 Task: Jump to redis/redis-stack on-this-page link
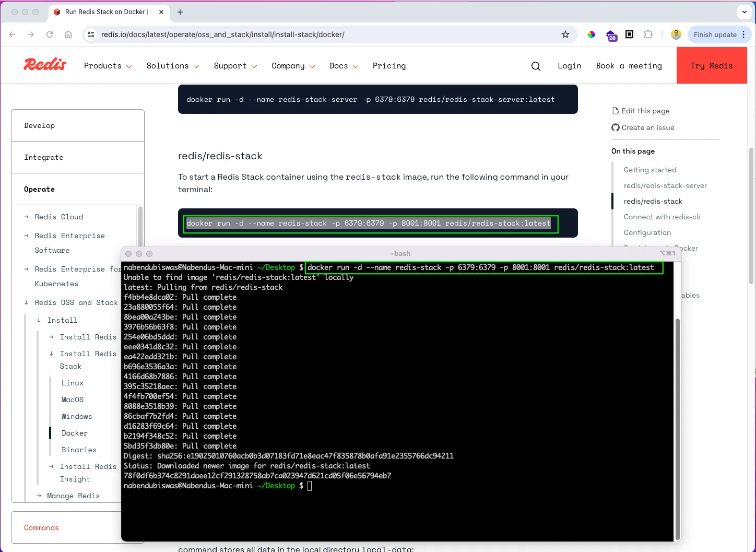(653, 201)
